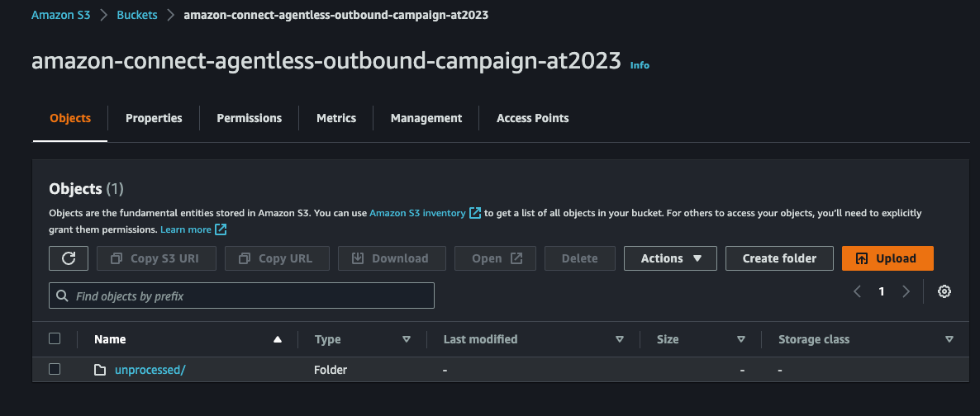The height and width of the screenshot is (416, 980).
Task: Click the Copy URL button
Action: (x=277, y=258)
